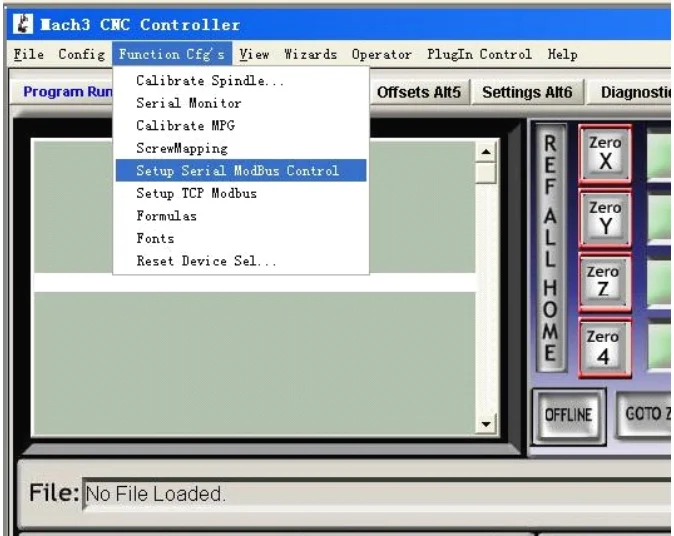Close the Function Cfg's menu
The width and height of the screenshot is (674, 536).
(x=172, y=55)
